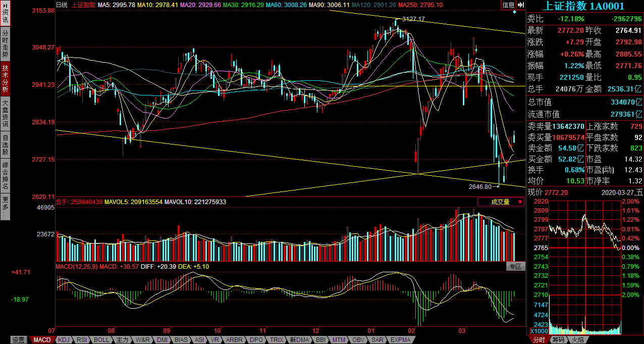Click the 上证指数 1A0001 title
644x344 pixels.
click(x=583, y=6)
